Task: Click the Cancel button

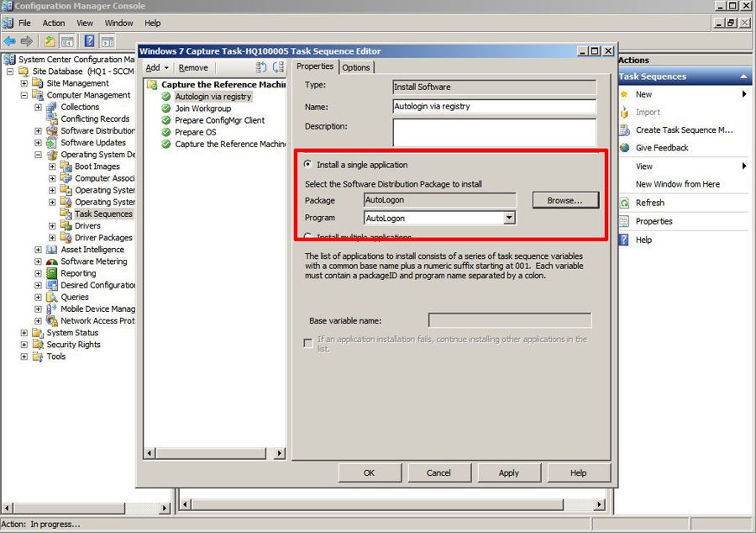Action: [x=438, y=472]
